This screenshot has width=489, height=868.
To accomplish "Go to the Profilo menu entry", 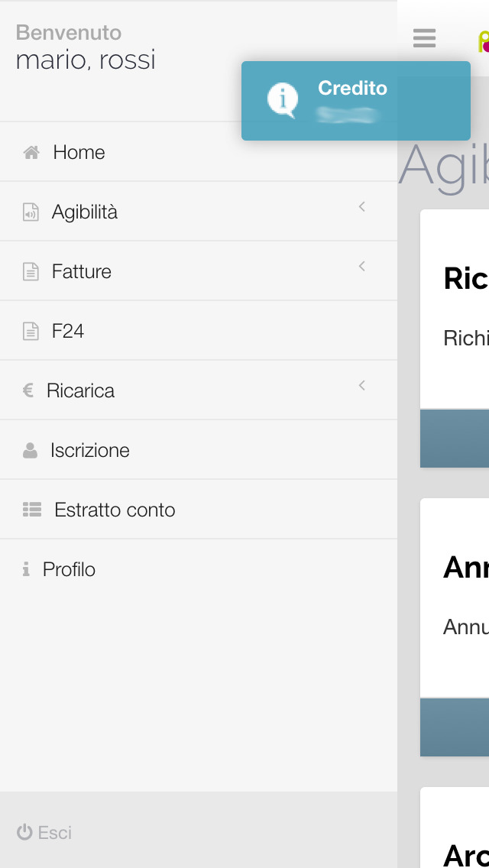I will [x=69, y=570].
